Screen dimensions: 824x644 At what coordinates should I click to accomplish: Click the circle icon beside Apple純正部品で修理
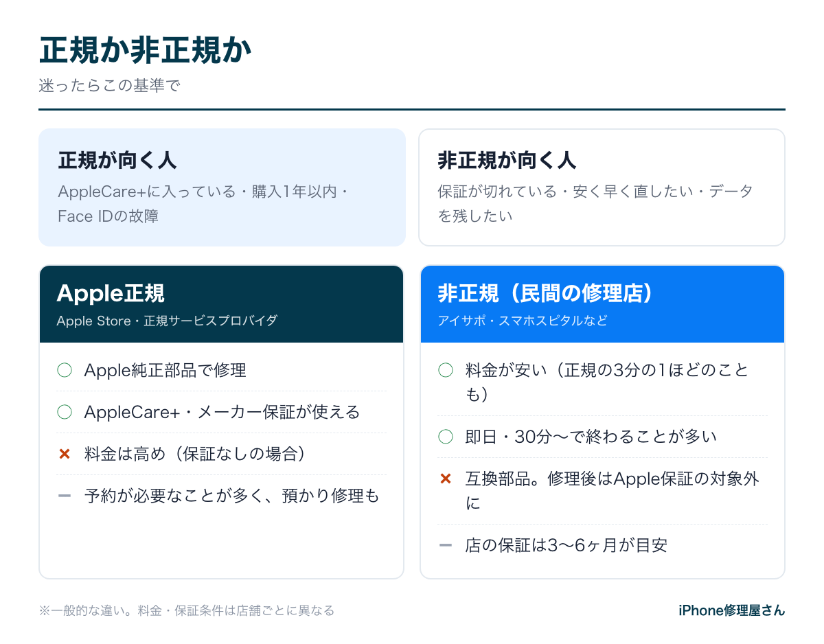point(65,371)
